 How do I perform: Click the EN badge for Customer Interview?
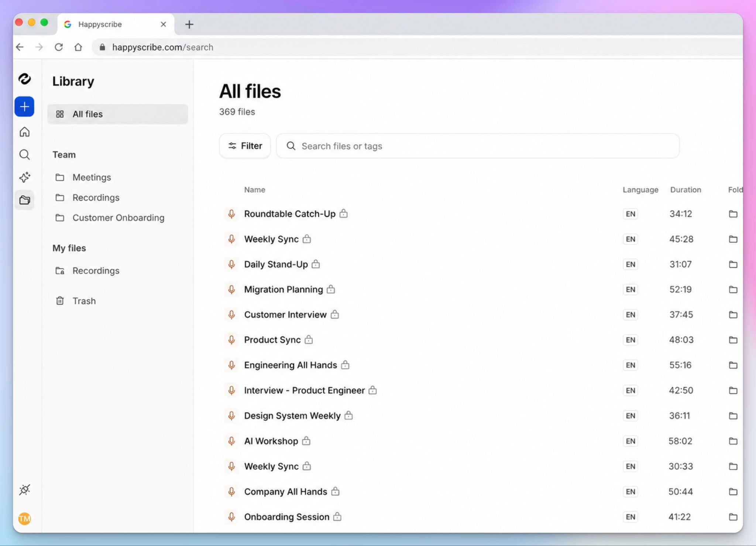point(630,315)
